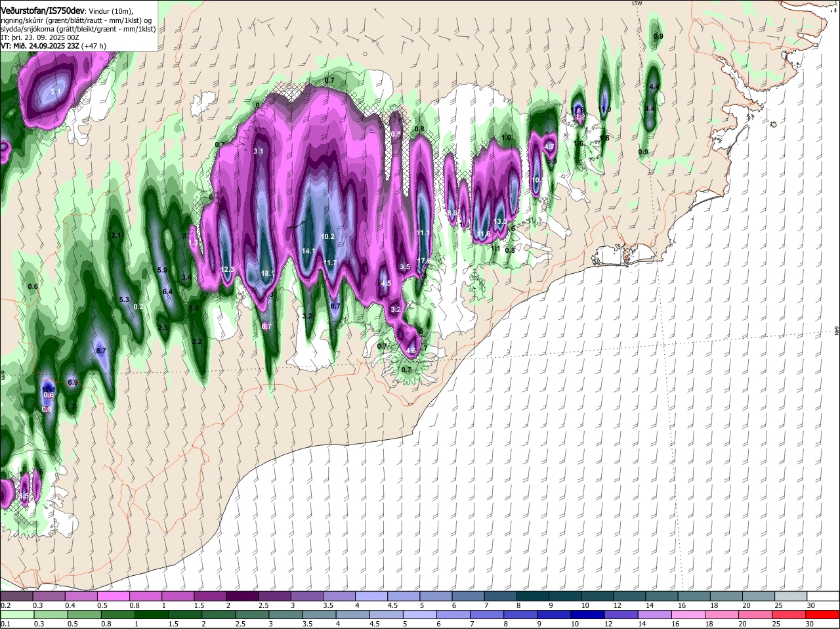The image size is (840, 629).
Task: Click the 6.4 precipitation value label
Action: click(167, 292)
